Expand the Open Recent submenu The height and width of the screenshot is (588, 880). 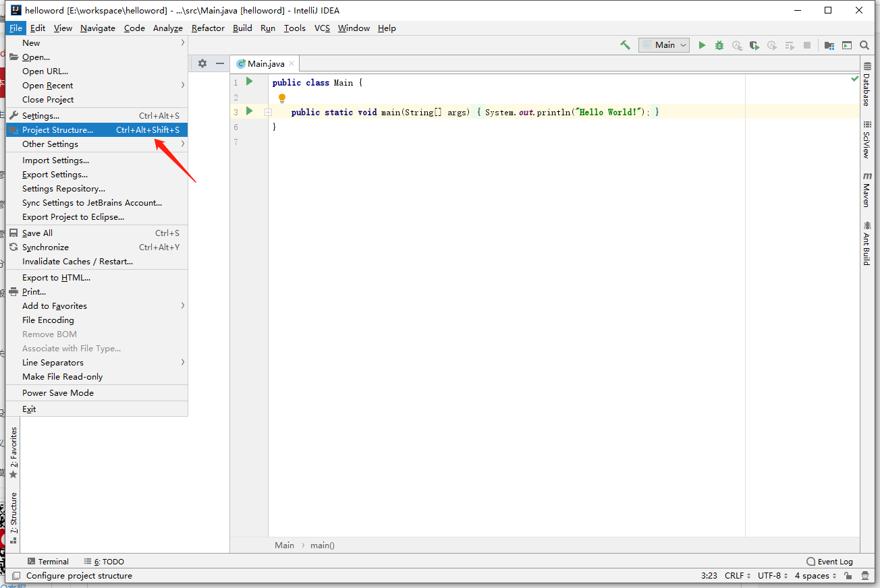[97, 85]
